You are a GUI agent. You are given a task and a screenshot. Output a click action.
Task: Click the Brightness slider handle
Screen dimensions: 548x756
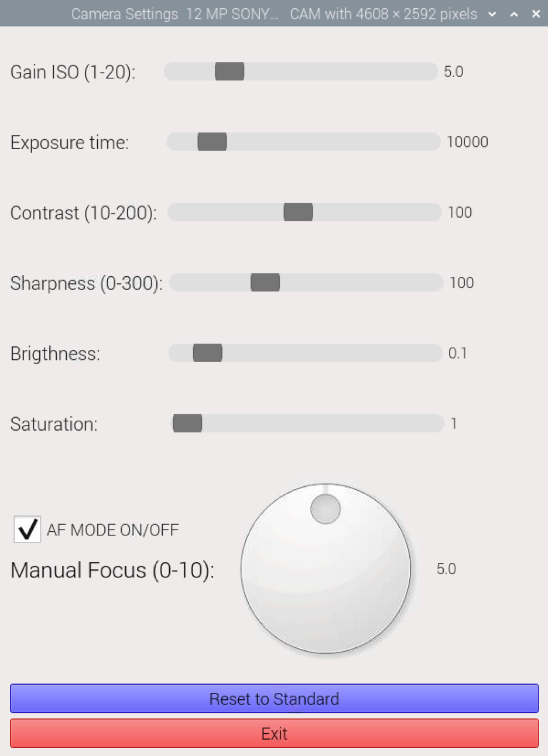[208, 353]
